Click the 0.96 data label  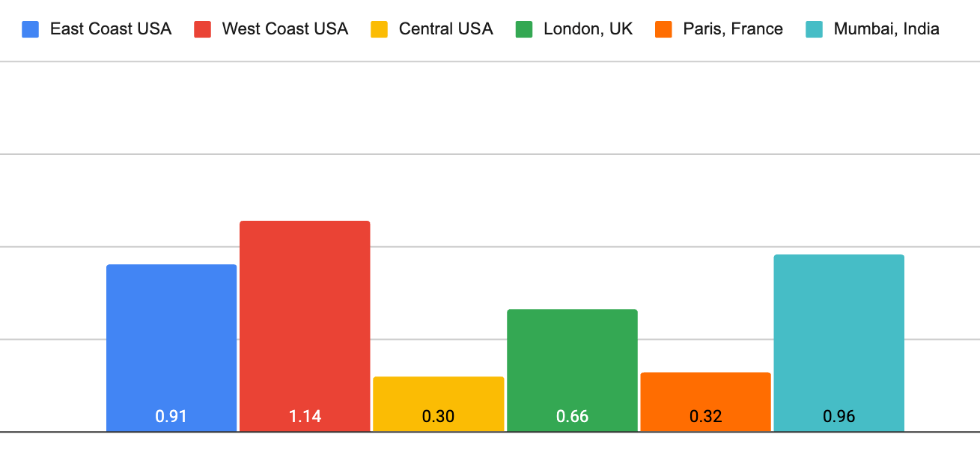pyautogui.click(x=839, y=417)
